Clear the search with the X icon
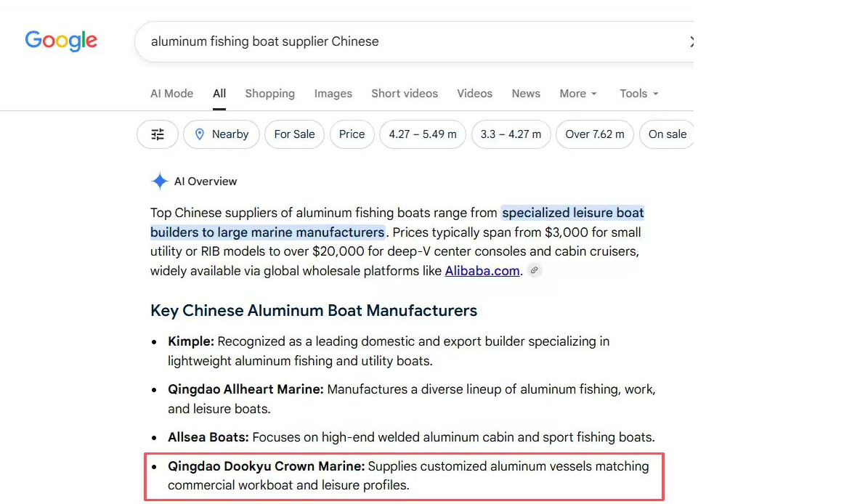This screenshot has height=504, width=844. coord(691,41)
